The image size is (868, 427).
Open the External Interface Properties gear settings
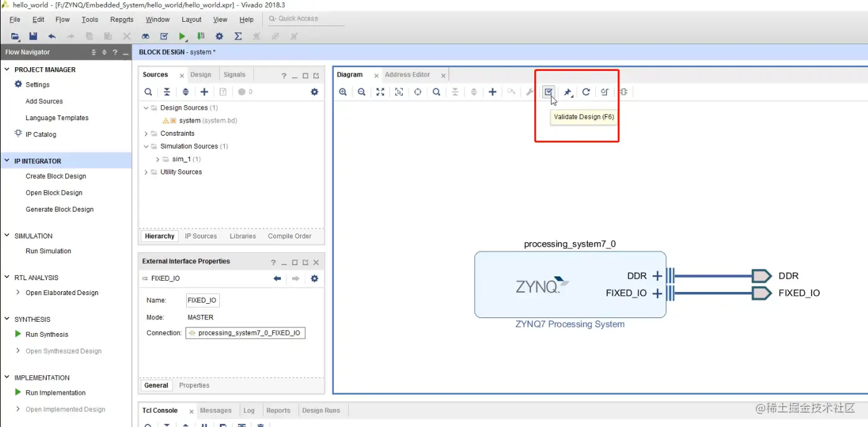coord(314,279)
